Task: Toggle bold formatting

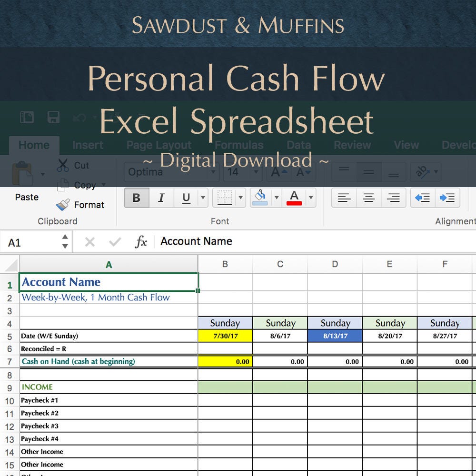Action: point(136,196)
